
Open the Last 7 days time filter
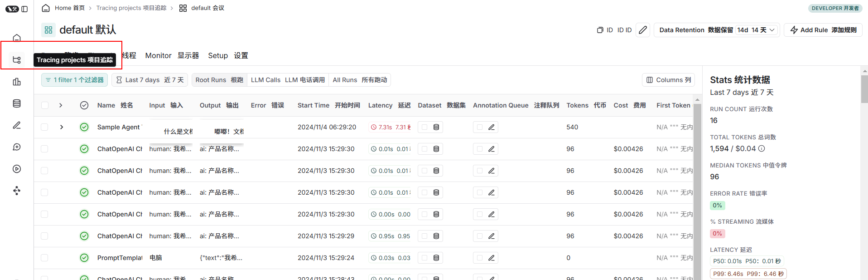(149, 80)
